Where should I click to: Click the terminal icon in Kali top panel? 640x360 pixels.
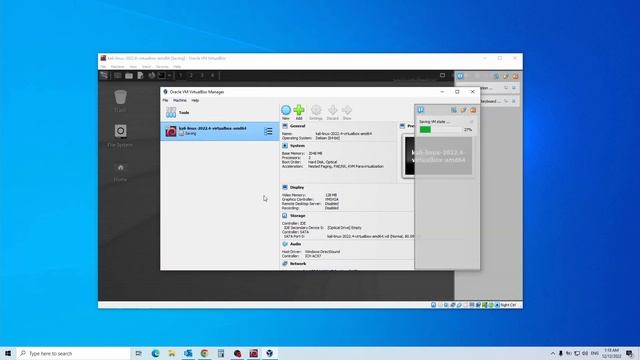click(162, 76)
